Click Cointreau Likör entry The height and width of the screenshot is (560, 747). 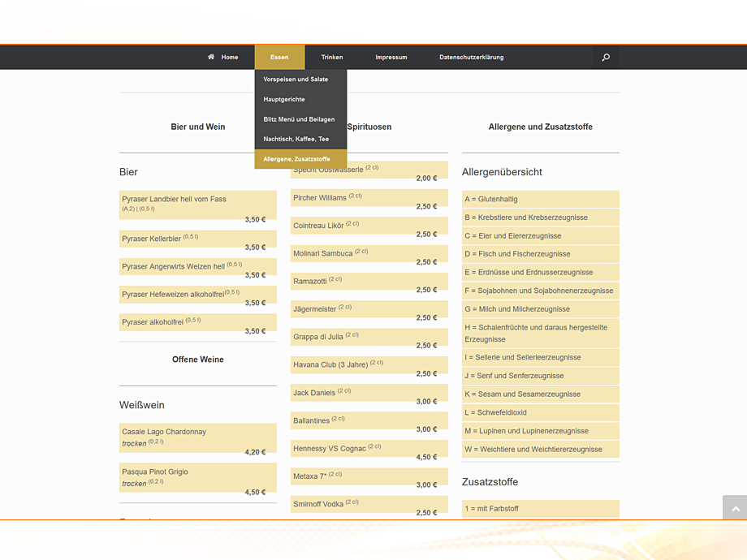[369, 226]
